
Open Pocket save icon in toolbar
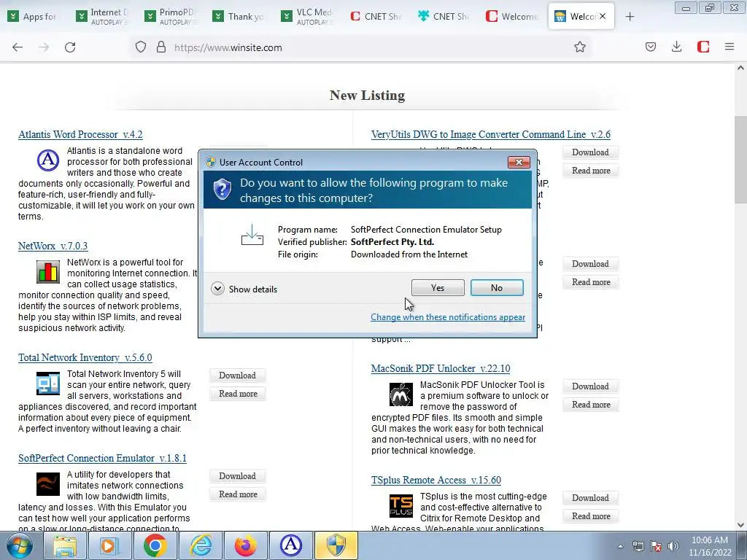[x=651, y=47]
